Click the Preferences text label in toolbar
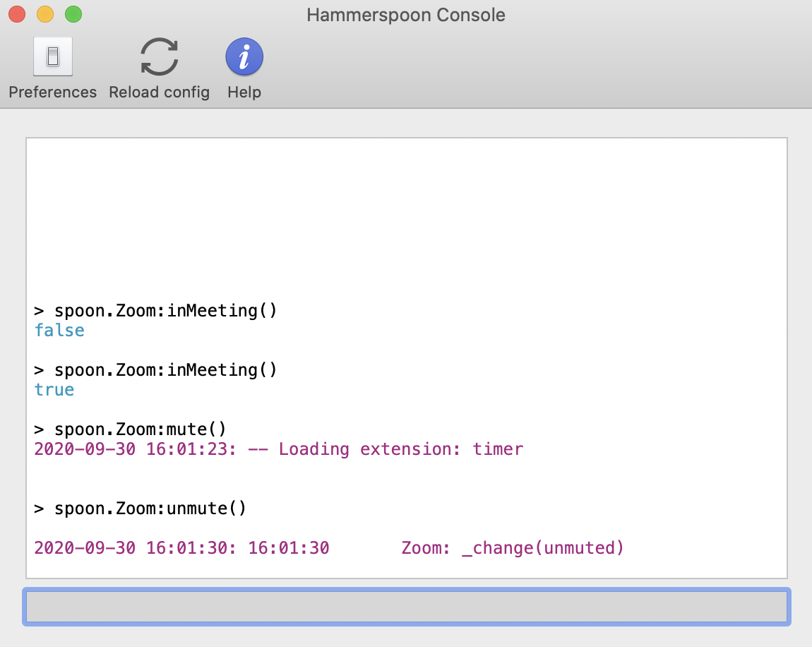The width and height of the screenshot is (812, 647). 53,93
